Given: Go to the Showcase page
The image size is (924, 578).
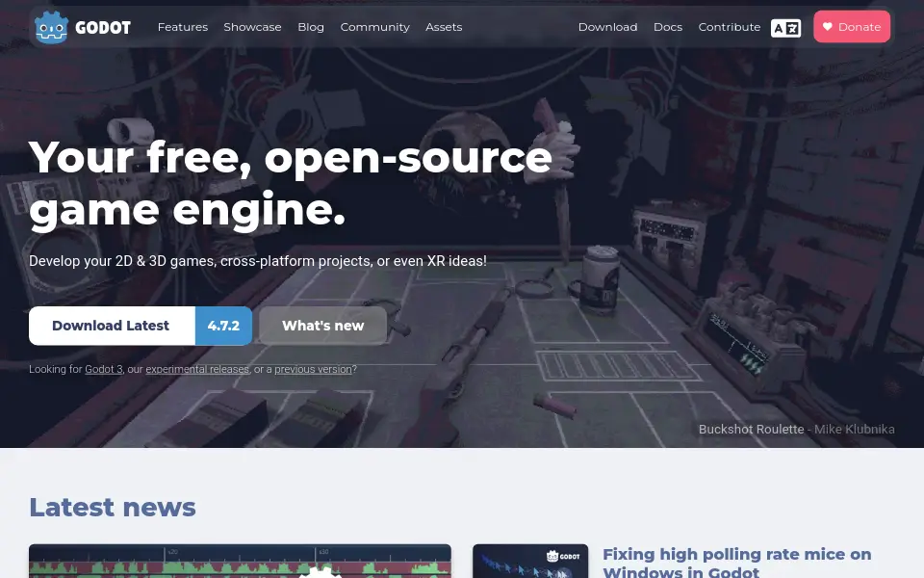Looking at the screenshot, I should 252,27.
